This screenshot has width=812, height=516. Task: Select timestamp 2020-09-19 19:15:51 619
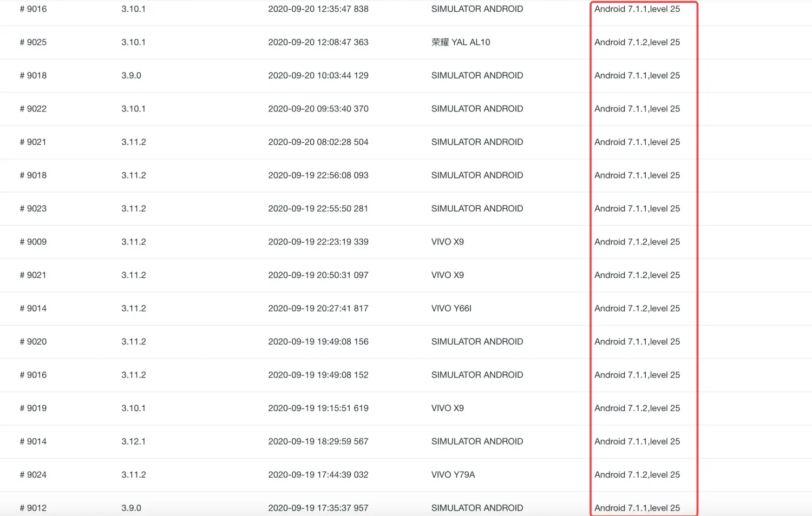pyautogui.click(x=318, y=408)
